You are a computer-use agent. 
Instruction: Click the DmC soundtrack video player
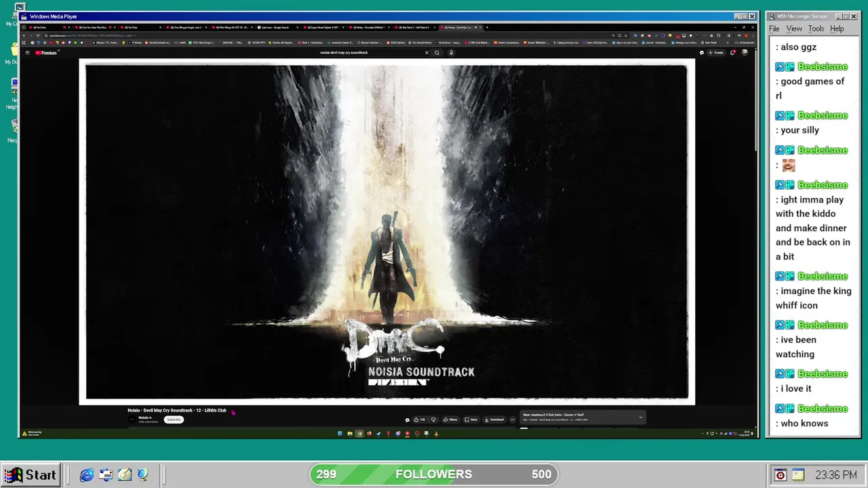(x=387, y=232)
